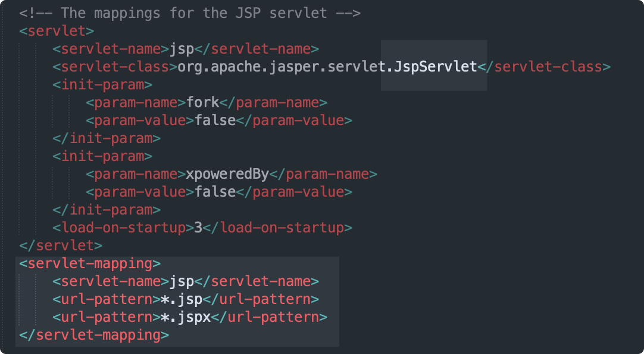Viewport: 644px width, 354px height.
Task: Click the highlighted JspServlet class name
Action: click(436, 66)
